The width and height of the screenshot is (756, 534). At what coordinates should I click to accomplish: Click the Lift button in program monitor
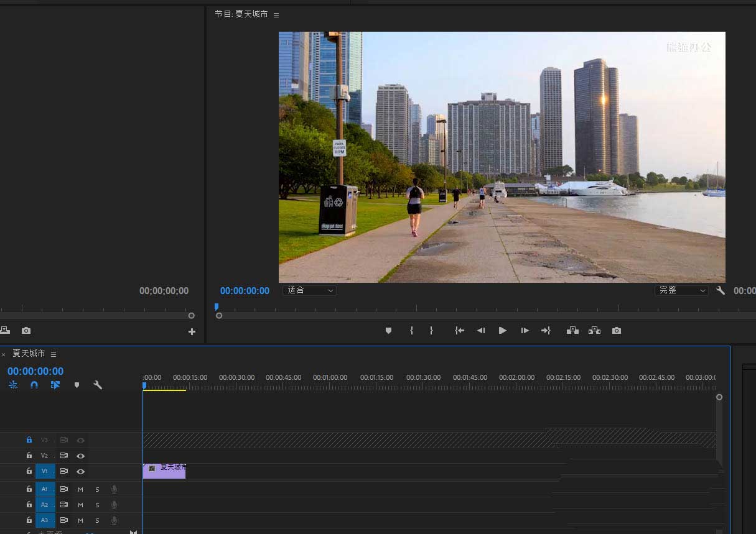pyautogui.click(x=572, y=331)
